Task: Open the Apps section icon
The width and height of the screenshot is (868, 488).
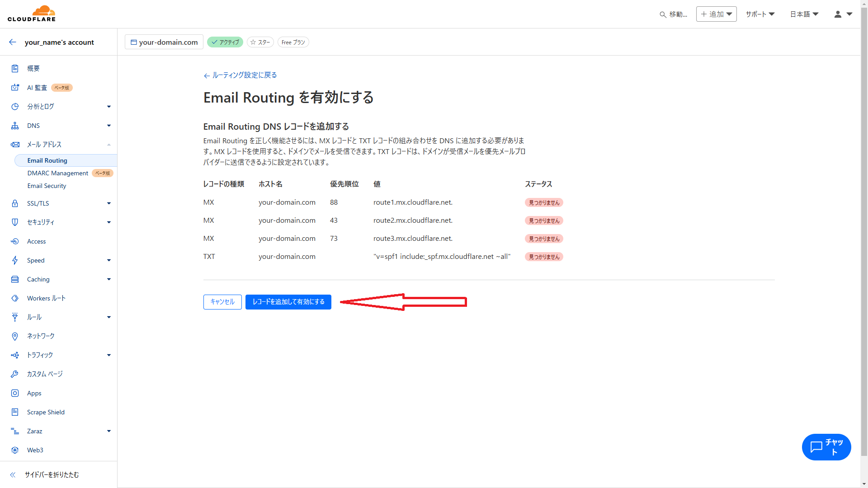Action: tap(15, 393)
